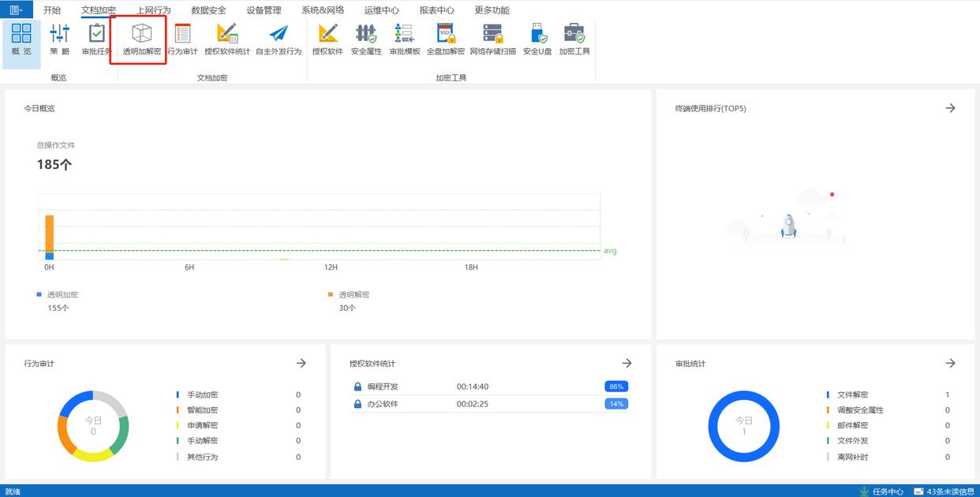
Task: Open 审批任务 from the ribbon
Action: pyautogui.click(x=96, y=39)
